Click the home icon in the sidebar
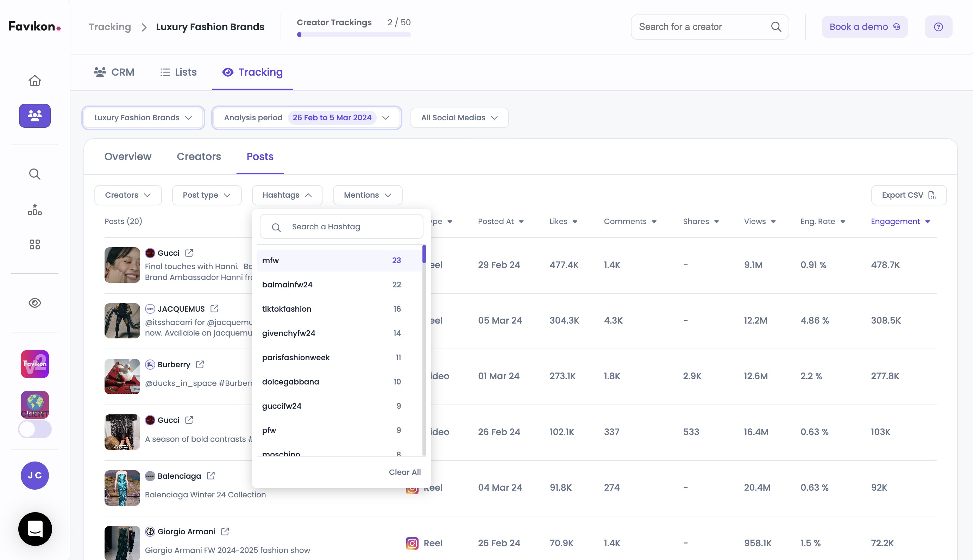The height and width of the screenshot is (560, 973). 34,81
